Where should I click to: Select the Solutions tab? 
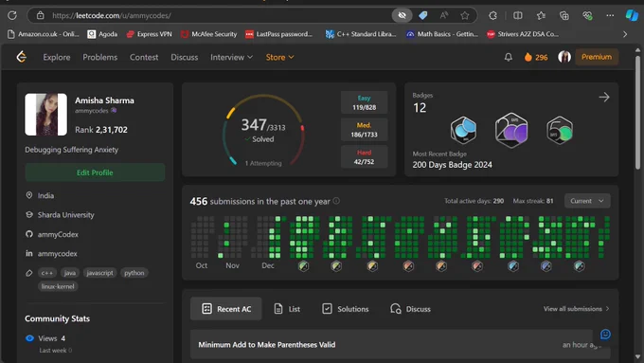(x=345, y=309)
